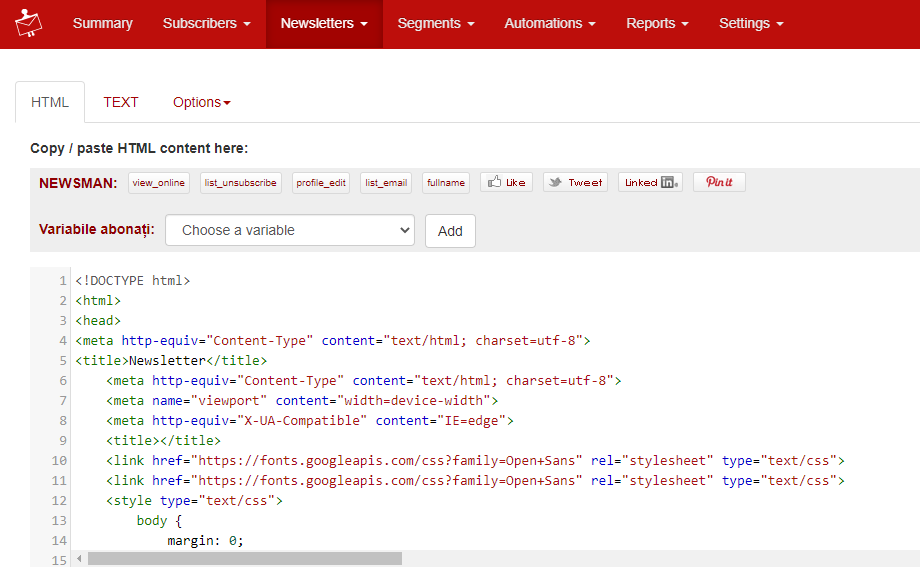Open the Options tab dropdown
This screenshot has height=581, width=920.
coord(201,102)
